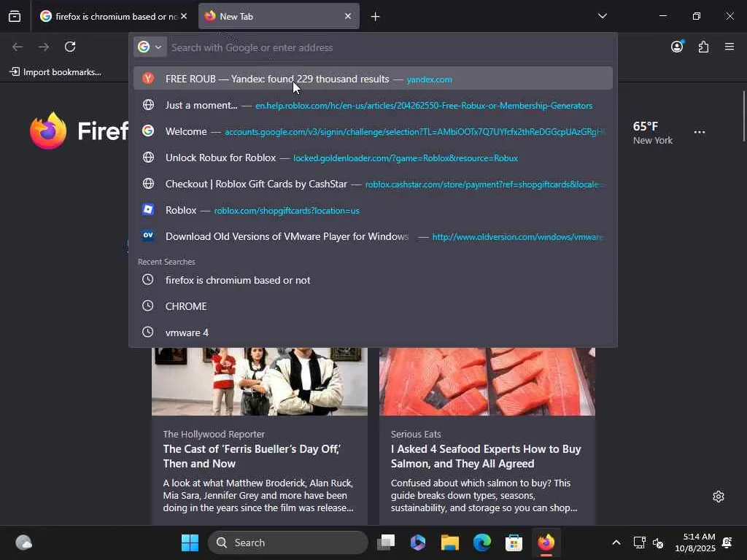
Task: Focus the 'Search with Google or enter address' field
Action: tap(391, 47)
